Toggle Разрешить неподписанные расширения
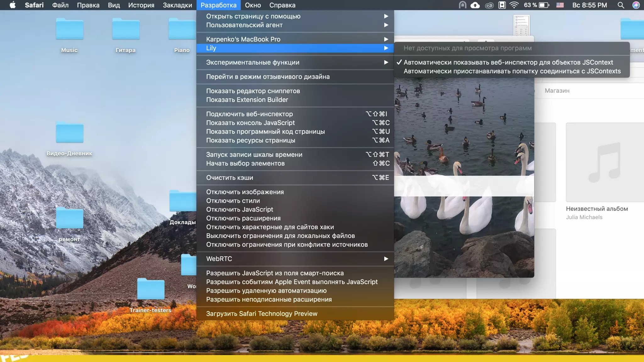This screenshot has width=644, height=362. 295,299
